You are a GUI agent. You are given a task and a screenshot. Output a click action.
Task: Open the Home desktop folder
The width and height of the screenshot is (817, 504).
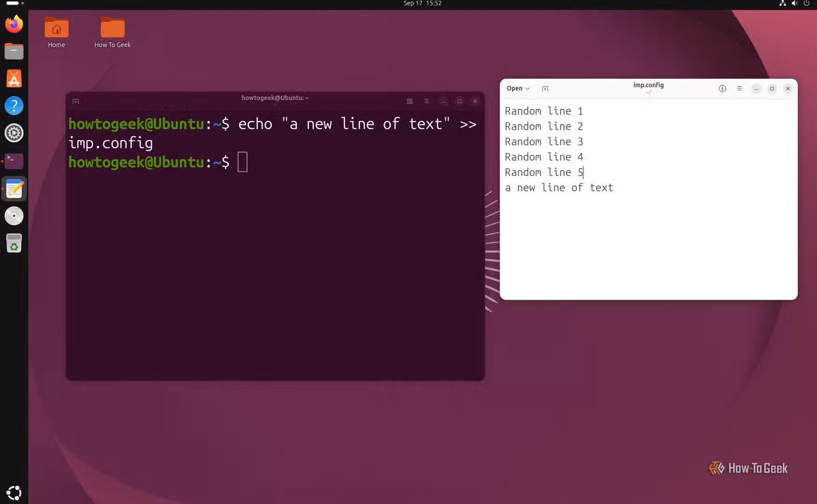(x=56, y=32)
